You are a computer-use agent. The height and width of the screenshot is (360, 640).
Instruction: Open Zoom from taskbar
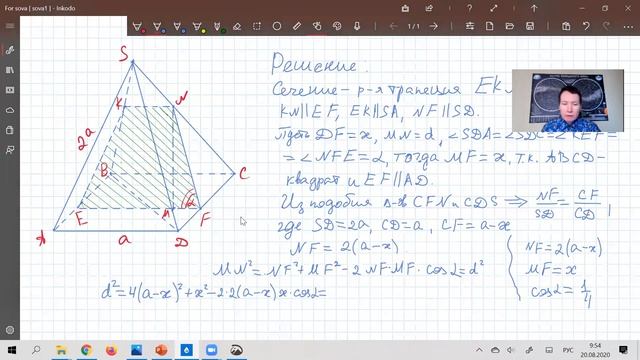pyautogui.click(x=211, y=350)
